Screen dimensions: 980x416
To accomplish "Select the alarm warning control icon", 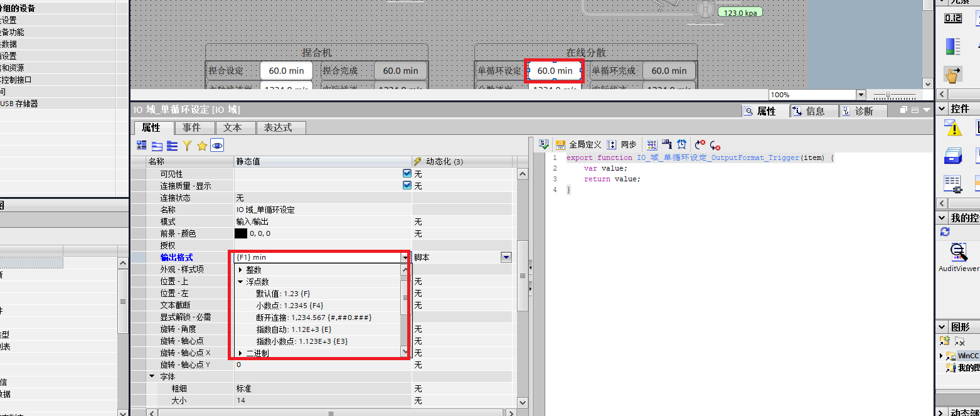I will pos(952,128).
